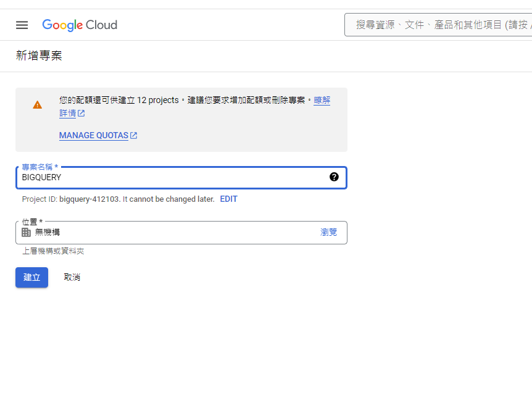Click the 建立 create button
The height and width of the screenshot is (403, 532).
[x=31, y=278]
